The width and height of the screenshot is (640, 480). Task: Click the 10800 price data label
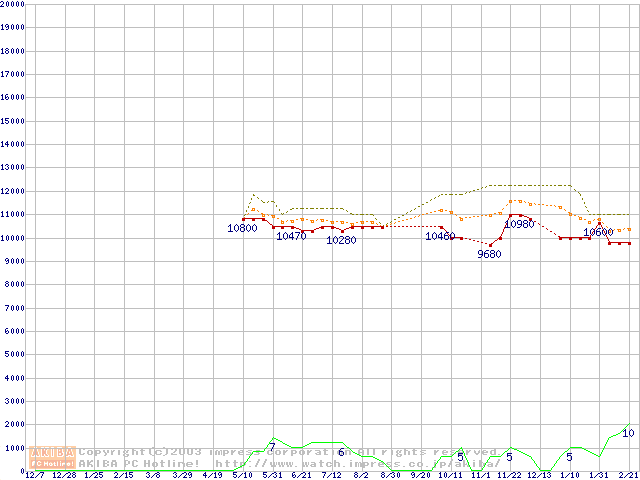coord(242,229)
